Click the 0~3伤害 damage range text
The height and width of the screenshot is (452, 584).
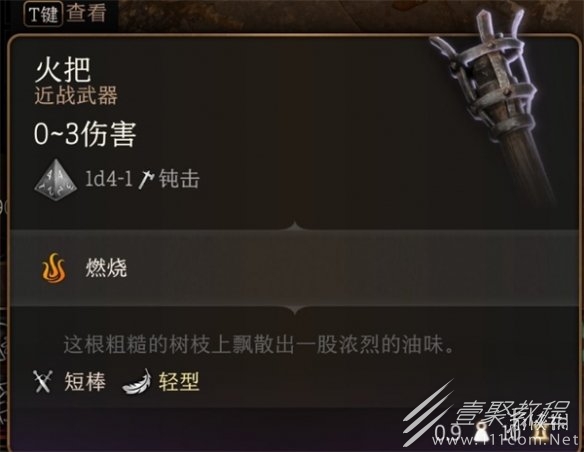point(85,134)
